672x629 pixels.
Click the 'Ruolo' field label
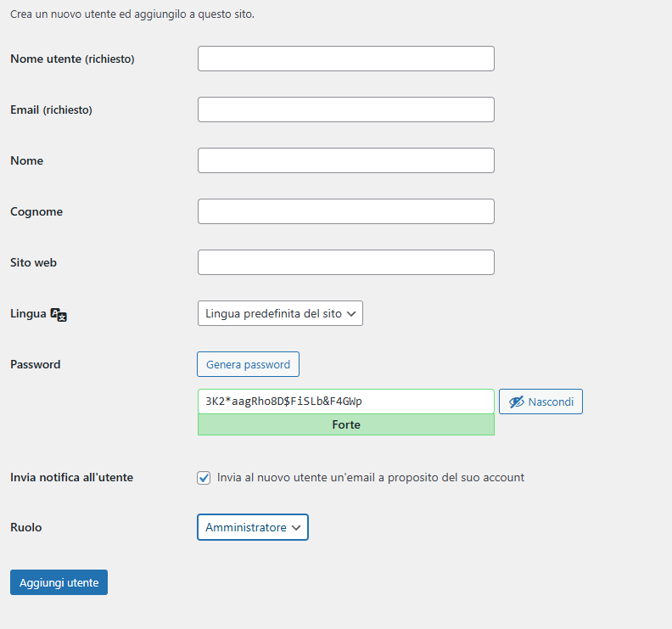click(25, 527)
